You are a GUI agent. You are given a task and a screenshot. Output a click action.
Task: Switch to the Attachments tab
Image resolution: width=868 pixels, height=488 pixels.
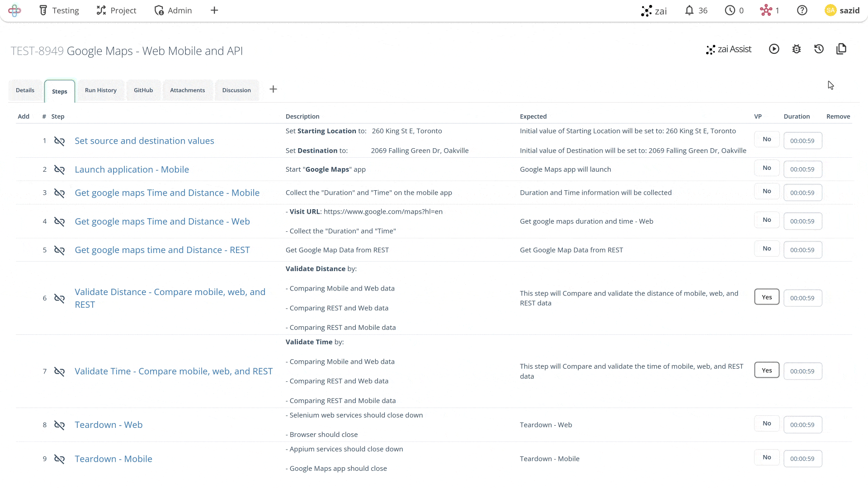[x=187, y=90]
